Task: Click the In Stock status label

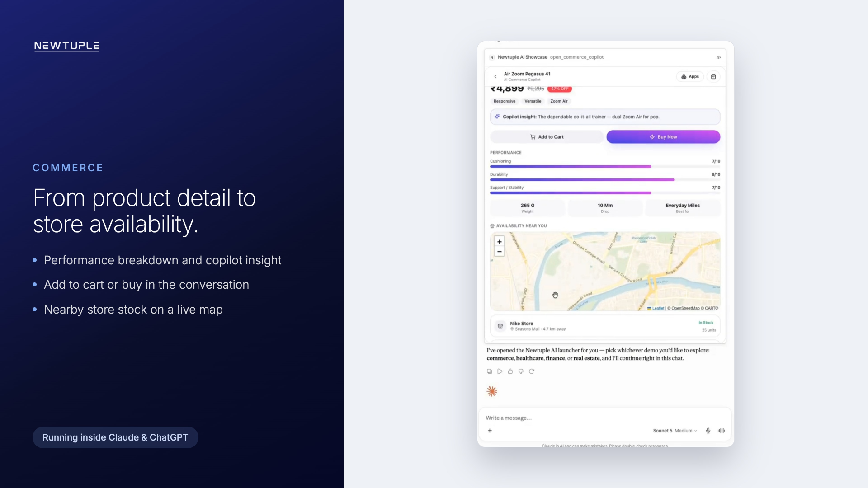Action: click(x=706, y=323)
